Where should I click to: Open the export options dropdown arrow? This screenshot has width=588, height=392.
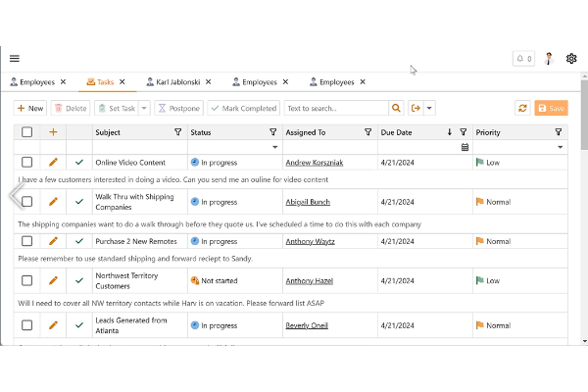pyautogui.click(x=429, y=108)
